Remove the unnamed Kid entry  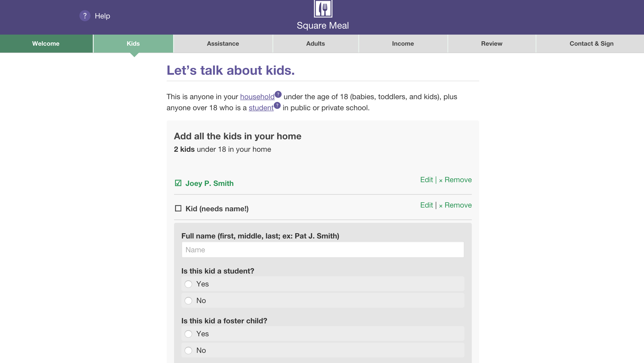(x=455, y=205)
